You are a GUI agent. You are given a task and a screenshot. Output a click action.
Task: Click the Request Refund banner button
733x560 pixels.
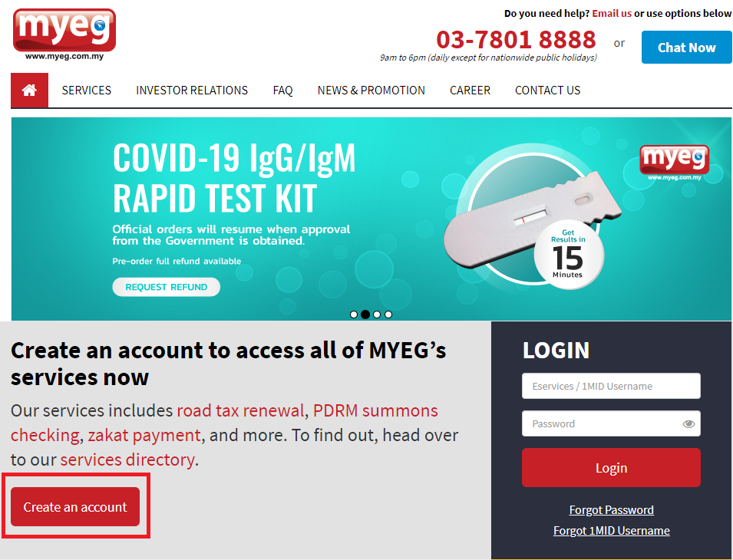[166, 287]
